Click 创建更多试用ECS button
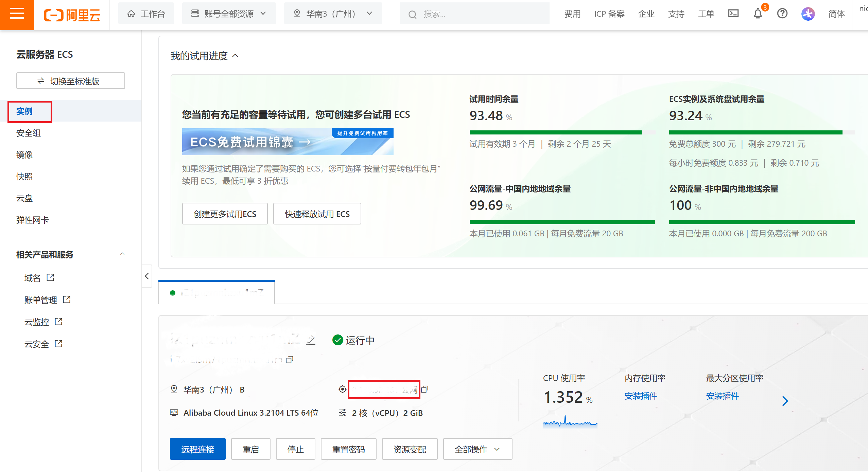 coord(225,214)
